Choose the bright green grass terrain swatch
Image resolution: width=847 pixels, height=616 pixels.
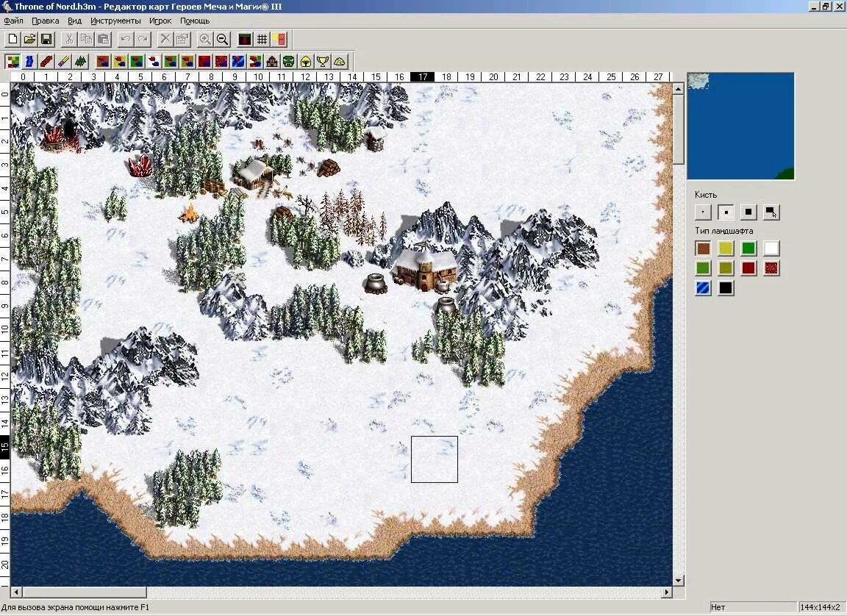748,248
